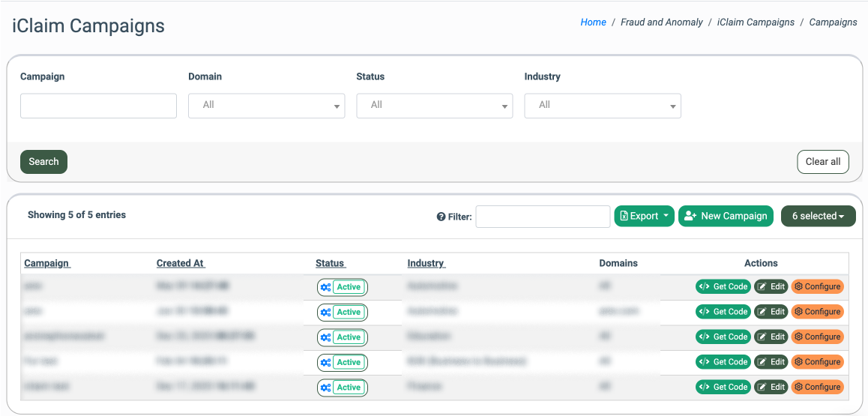The height and width of the screenshot is (416, 868).
Task: Click the iClaim Campaigns page title
Action: point(88,26)
